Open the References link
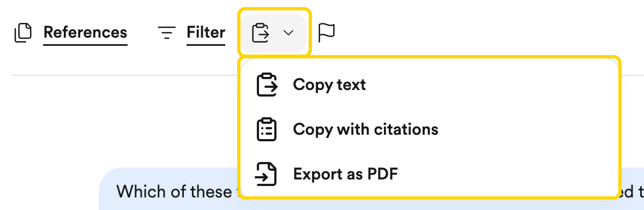This screenshot has height=210, width=644. (85, 32)
